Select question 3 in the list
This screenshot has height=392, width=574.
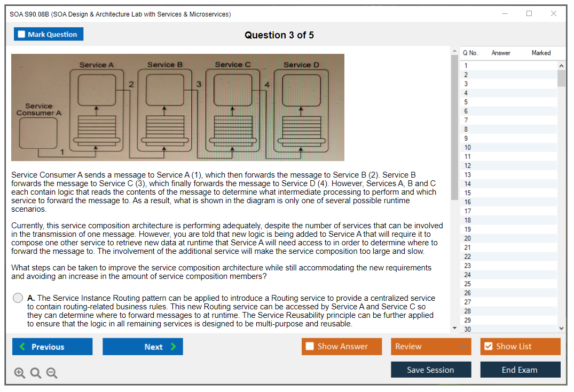click(x=466, y=84)
